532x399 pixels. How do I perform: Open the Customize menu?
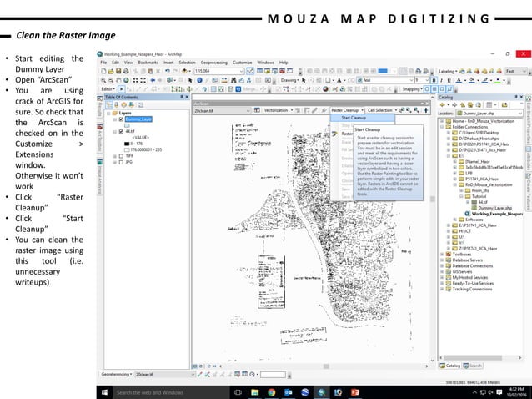pos(242,63)
